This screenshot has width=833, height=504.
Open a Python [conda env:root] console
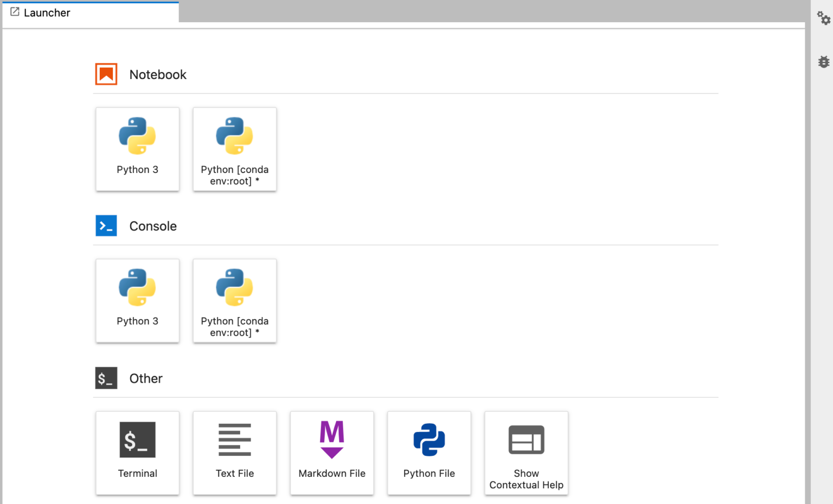[x=234, y=301]
